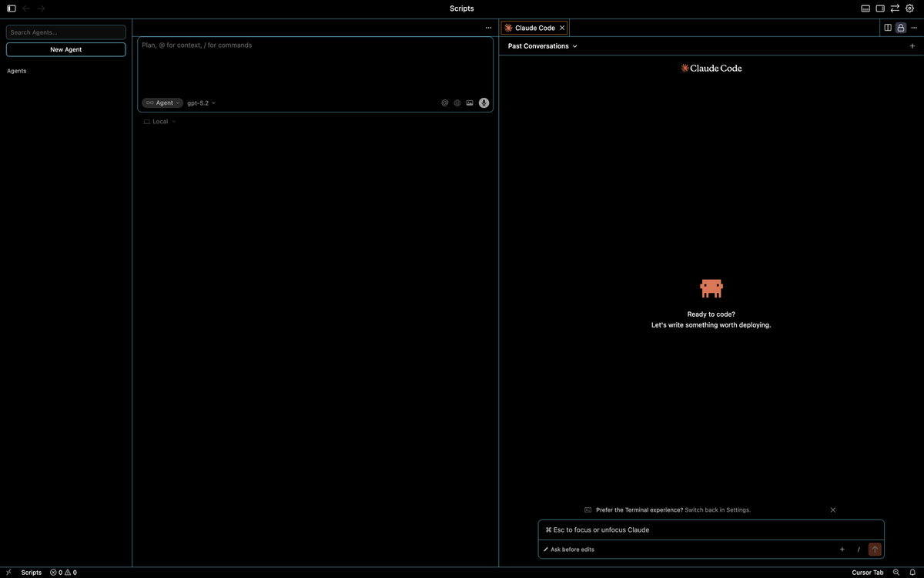Open notifications bell in status bar

pos(912,573)
